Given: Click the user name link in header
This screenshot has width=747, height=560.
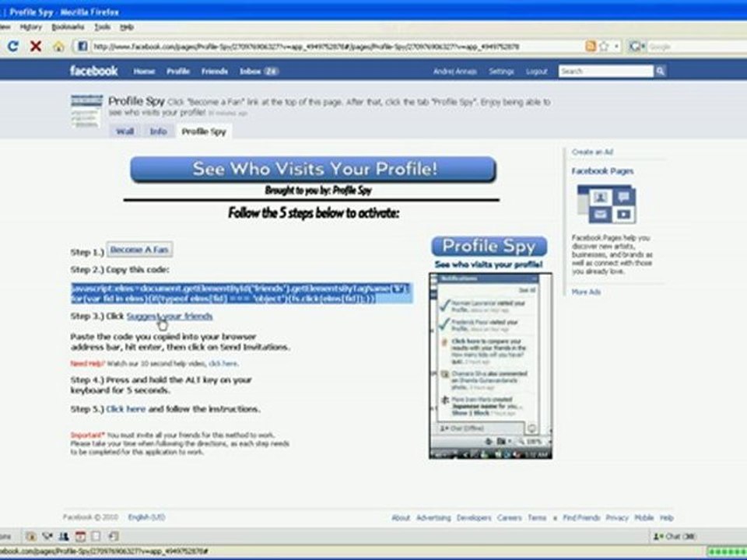Looking at the screenshot, I should click(455, 72).
